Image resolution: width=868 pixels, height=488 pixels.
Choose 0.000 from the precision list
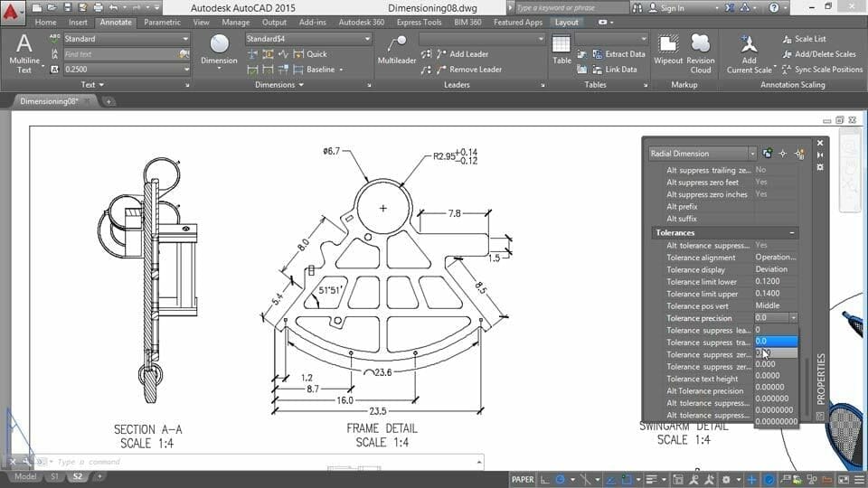[x=765, y=364]
